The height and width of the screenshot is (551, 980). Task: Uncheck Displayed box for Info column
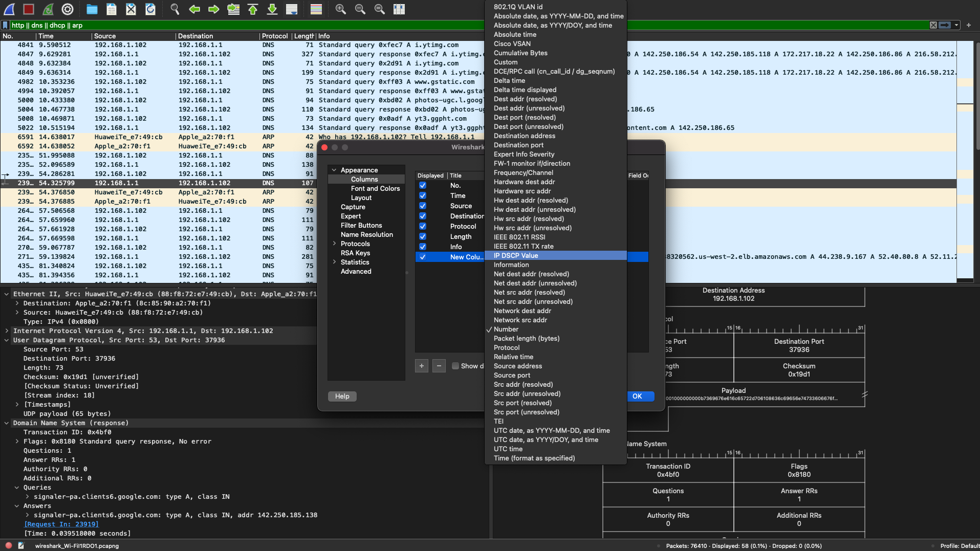pos(423,247)
